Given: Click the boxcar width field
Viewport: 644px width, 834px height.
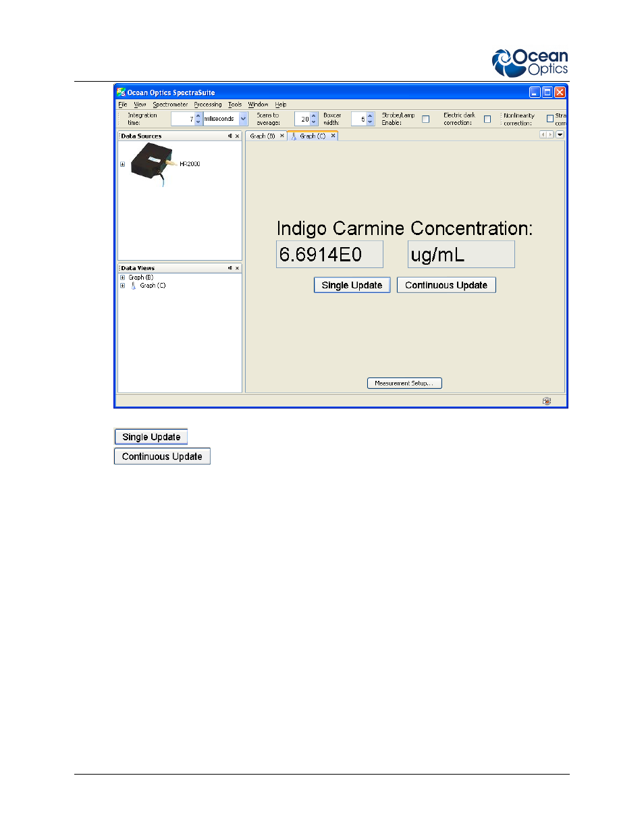Looking at the screenshot, I should [x=359, y=119].
